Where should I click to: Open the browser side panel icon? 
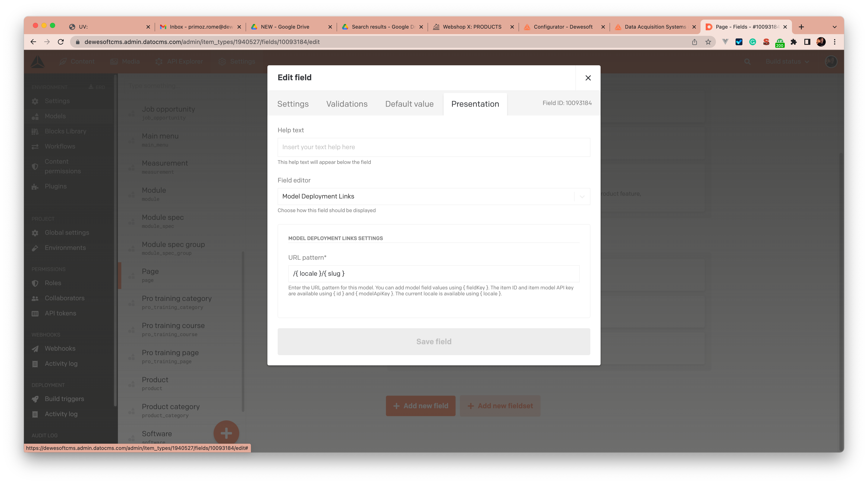pos(807,42)
